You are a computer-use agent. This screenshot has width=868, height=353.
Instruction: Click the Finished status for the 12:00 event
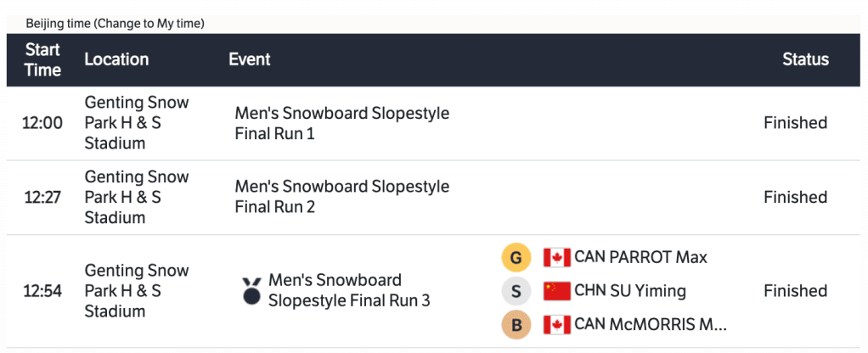[x=795, y=123]
